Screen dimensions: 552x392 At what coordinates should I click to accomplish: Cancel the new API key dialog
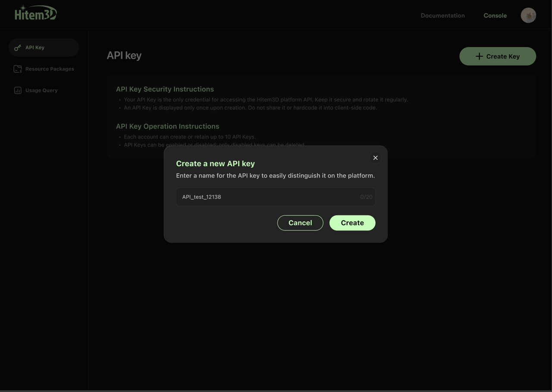click(x=300, y=223)
